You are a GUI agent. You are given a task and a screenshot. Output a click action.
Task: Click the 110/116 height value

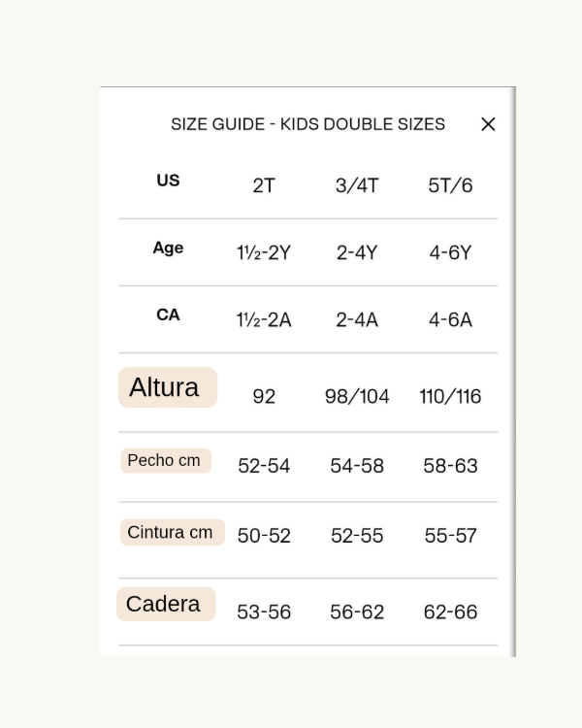(450, 396)
